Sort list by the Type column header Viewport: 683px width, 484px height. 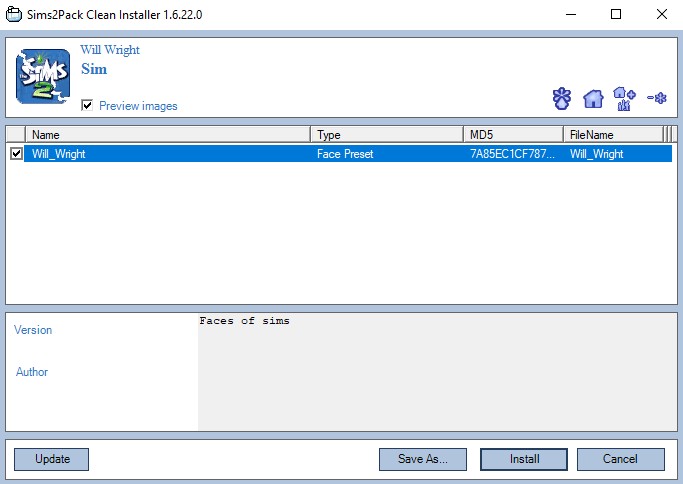click(387, 135)
